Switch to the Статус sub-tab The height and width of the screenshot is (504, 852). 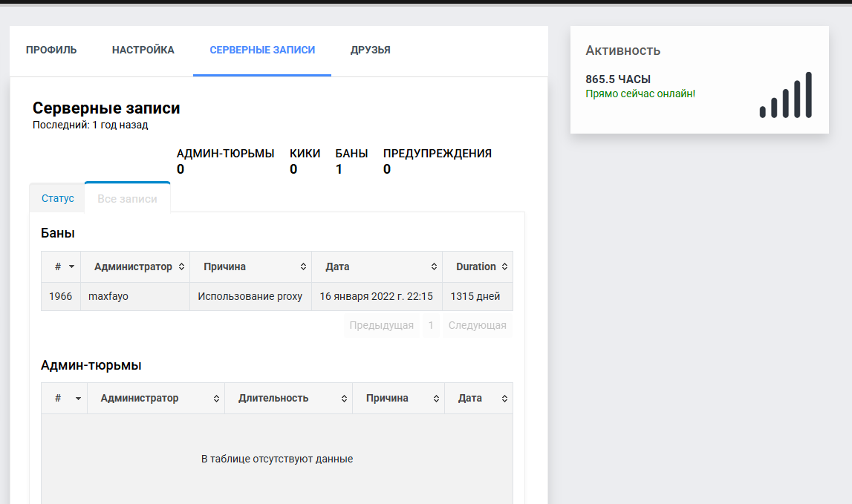[58, 198]
